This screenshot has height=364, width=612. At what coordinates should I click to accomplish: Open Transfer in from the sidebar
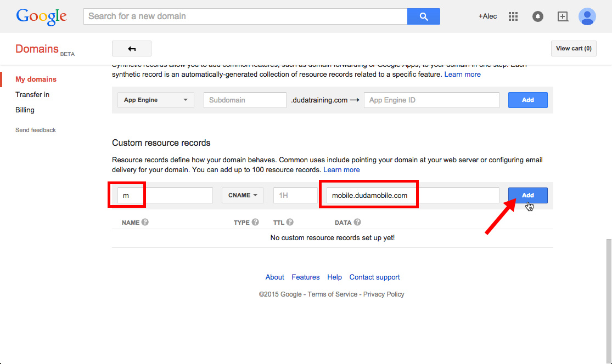pyautogui.click(x=32, y=95)
